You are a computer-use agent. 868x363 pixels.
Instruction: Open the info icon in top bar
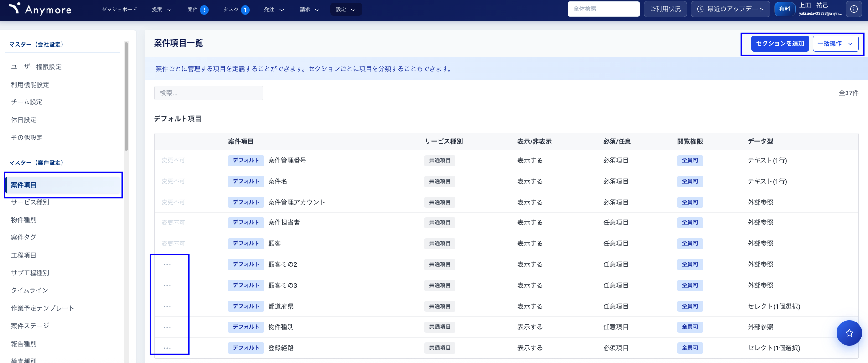click(x=853, y=9)
